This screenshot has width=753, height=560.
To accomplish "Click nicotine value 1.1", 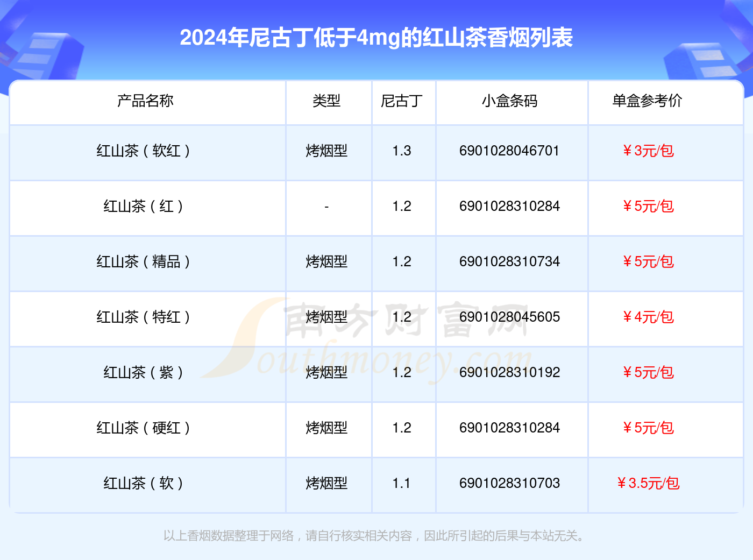I will [402, 483].
